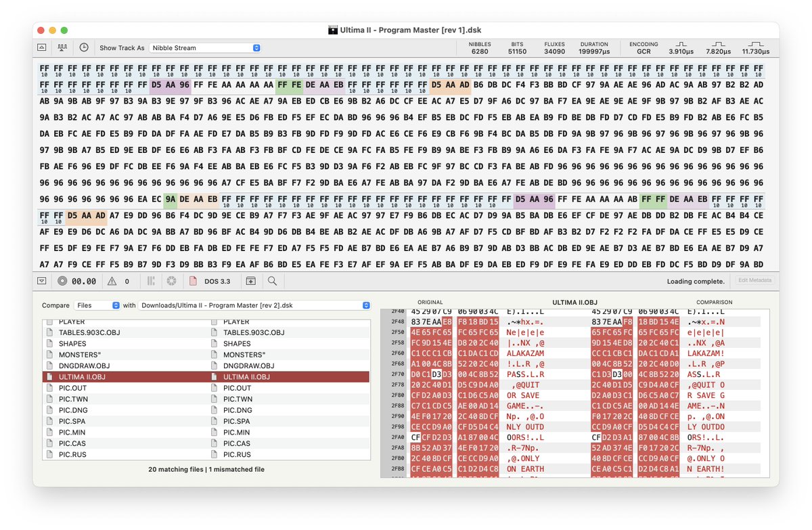Click the warning triangle icon
812x530 pixels.
click(x=111, y=281)
